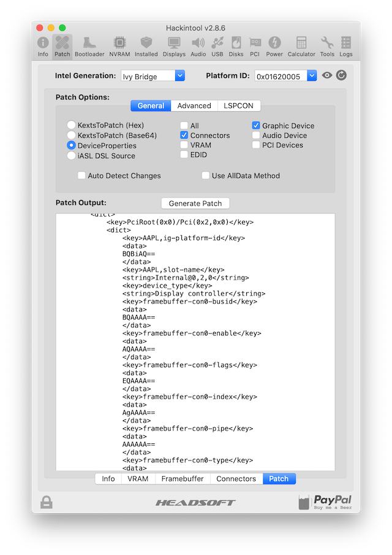
Task: Open the bottom Info tab
Action: point(108,478)
